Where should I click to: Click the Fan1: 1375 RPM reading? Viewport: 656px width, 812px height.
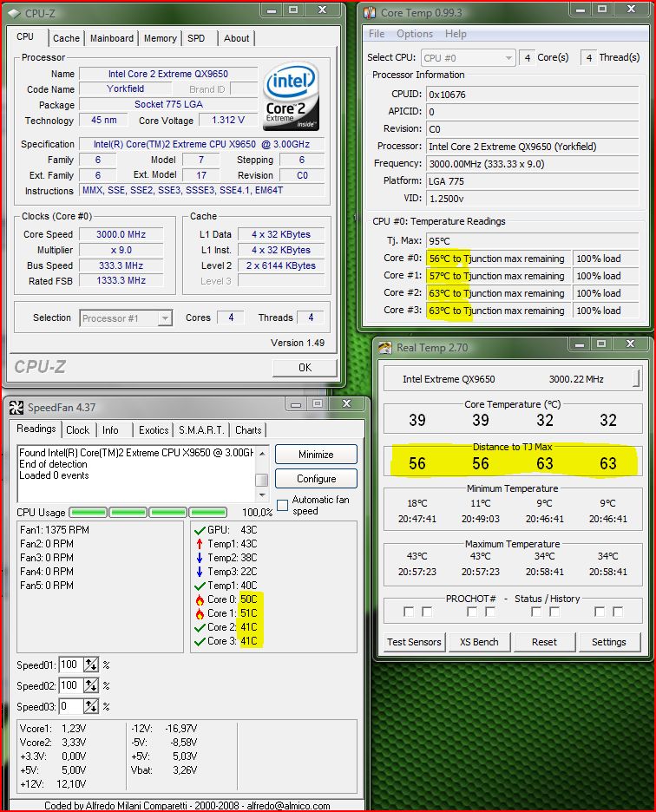point(55,530)
